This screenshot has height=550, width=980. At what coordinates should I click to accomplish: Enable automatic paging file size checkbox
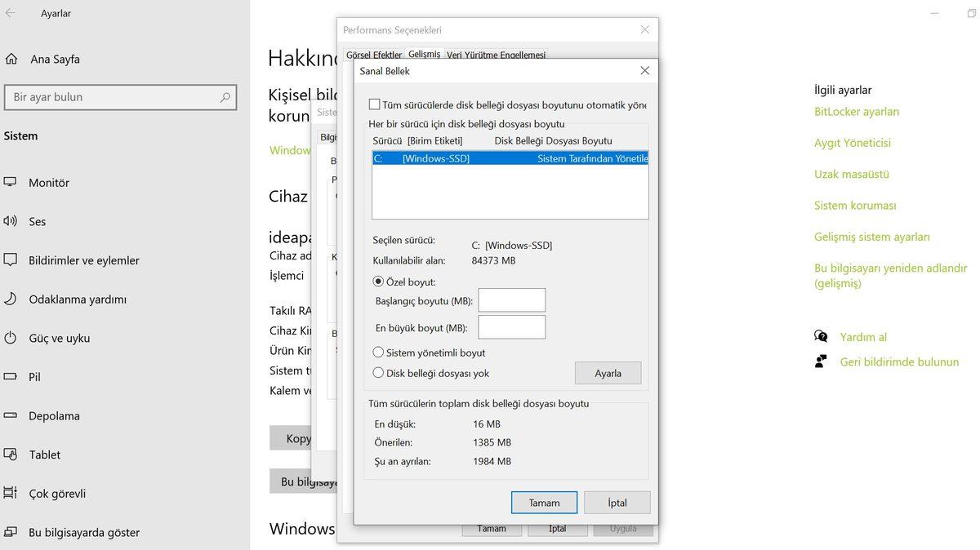tap(374, 104)
